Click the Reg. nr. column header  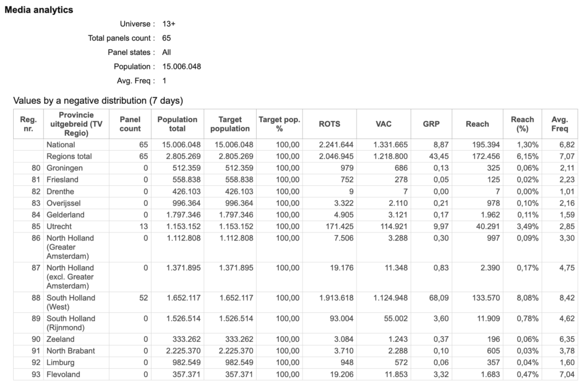tap(28, 124)
